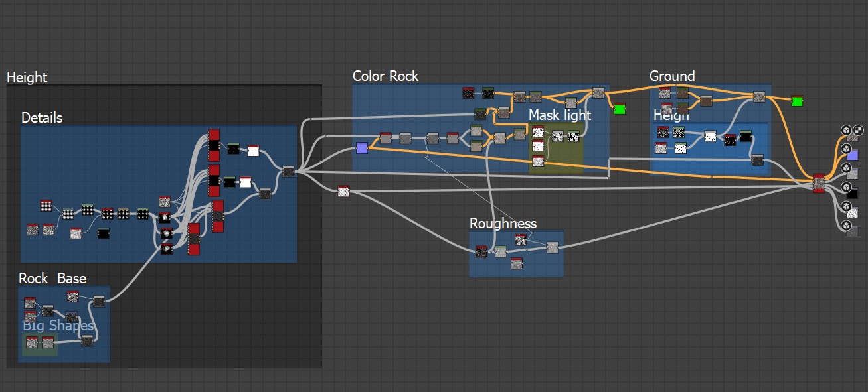Screen dimensions: 868x392
Task: Click the Roughness frame title
Action: [x=503, y=224]
